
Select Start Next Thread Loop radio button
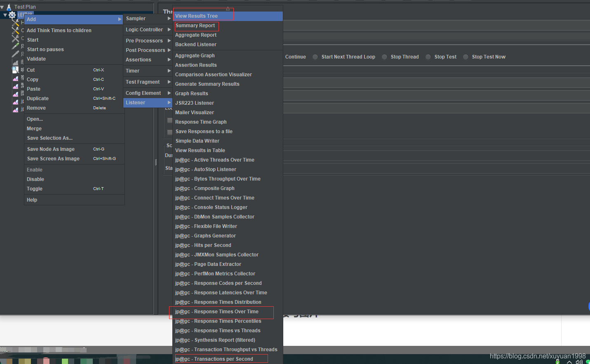click(315, 57)
